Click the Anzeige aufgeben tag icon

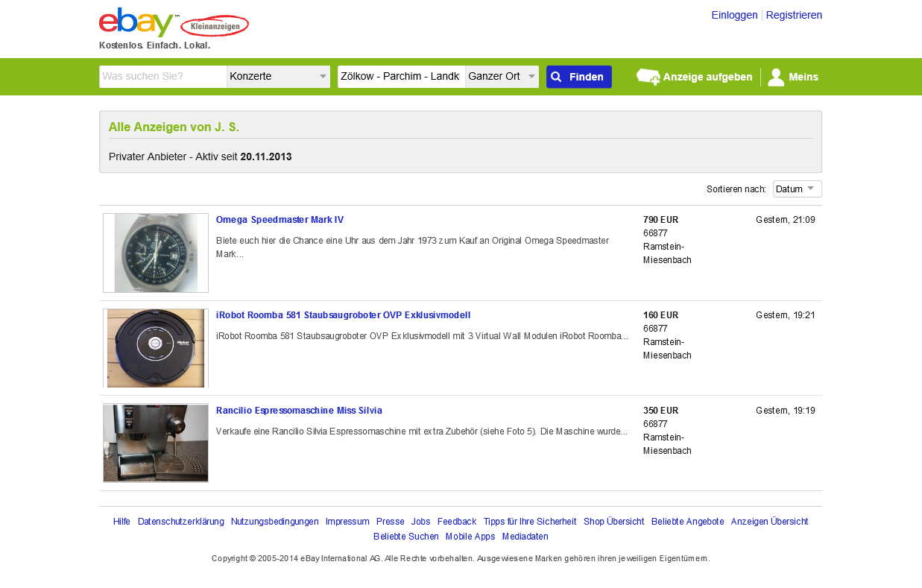click(648, 77)
